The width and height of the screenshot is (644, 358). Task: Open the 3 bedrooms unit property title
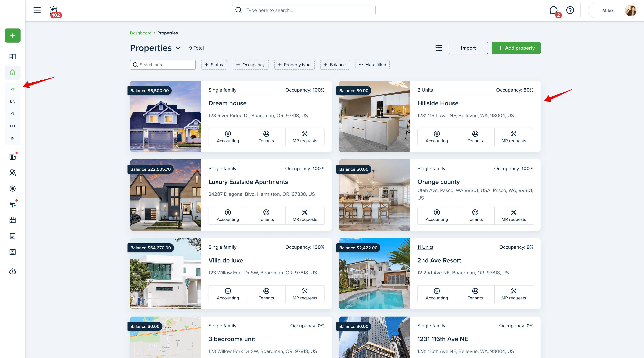[232, 339]
